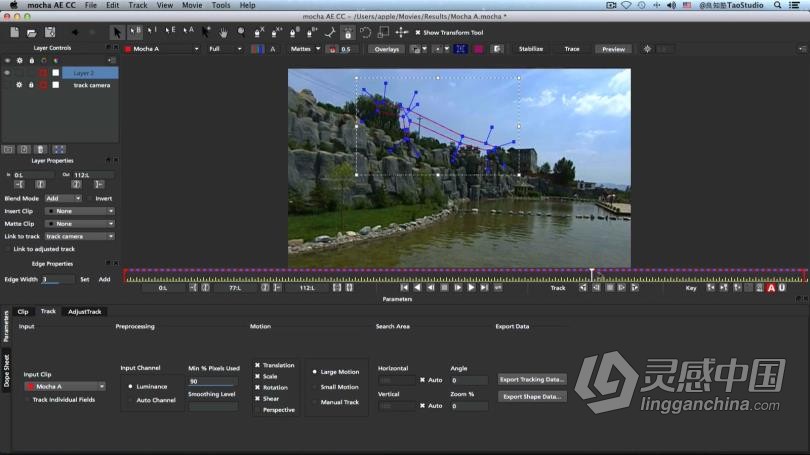Select the Hand pan tool

pos(223,33)
